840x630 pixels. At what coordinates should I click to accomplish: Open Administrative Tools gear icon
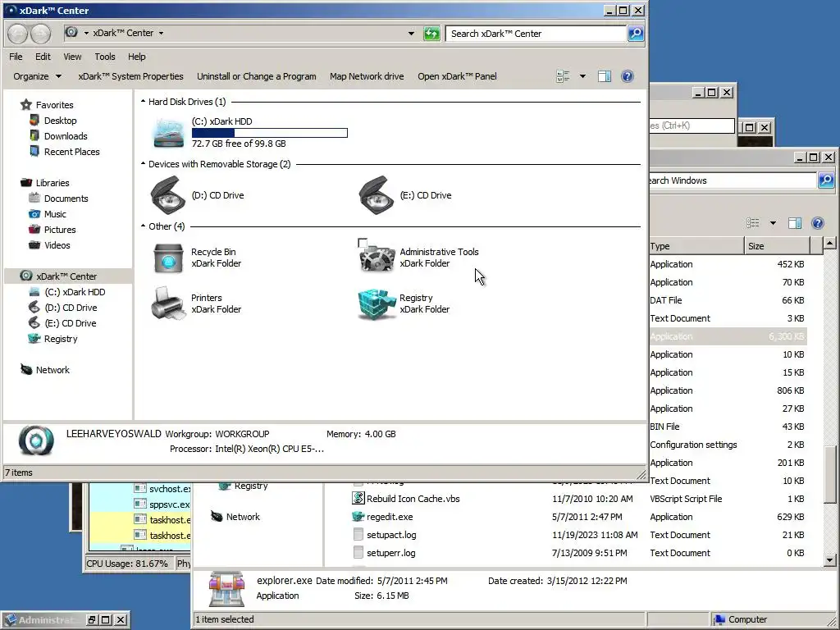point(377,258)
